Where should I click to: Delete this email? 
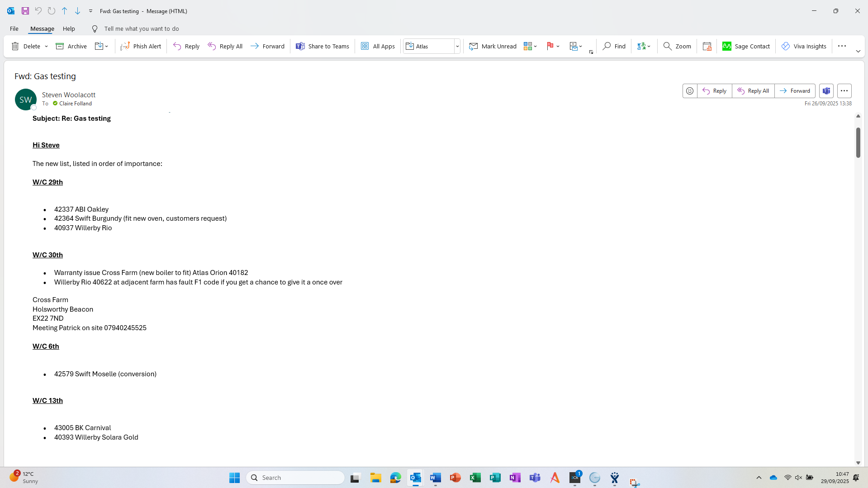pyautogui.click(x=26, y=46)
